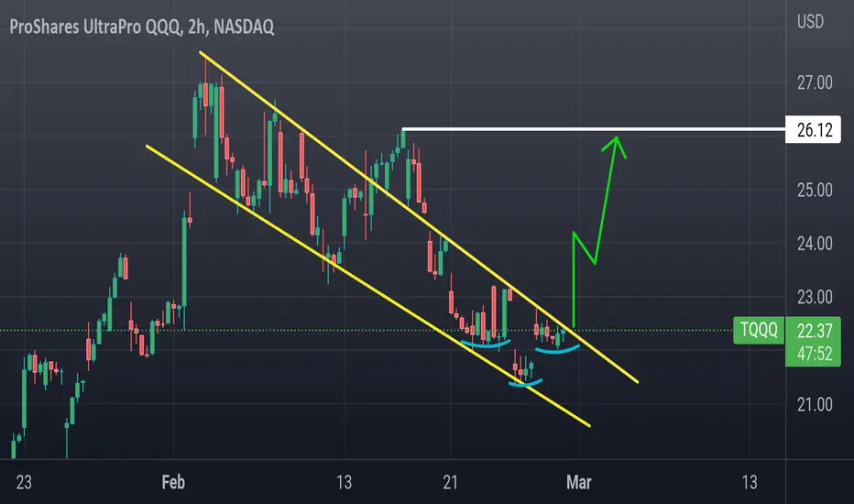Click the 23.00 price axis label
Screen dimensions: 854x504
coord(815,297)
